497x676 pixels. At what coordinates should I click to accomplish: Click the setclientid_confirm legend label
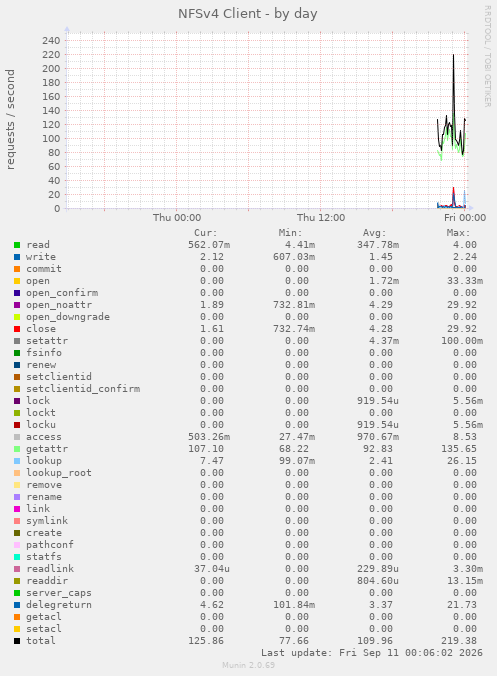tap(83, 389)
